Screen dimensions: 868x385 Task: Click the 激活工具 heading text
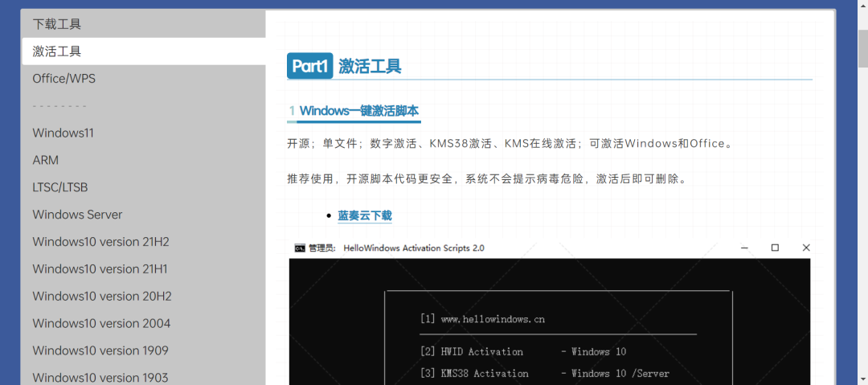pyautogui.click(x=370, y=67)
